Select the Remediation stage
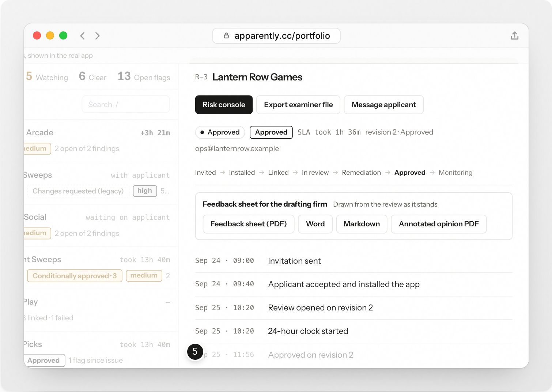The width and height of the screenshot is (552, 392). pos(361,173)
